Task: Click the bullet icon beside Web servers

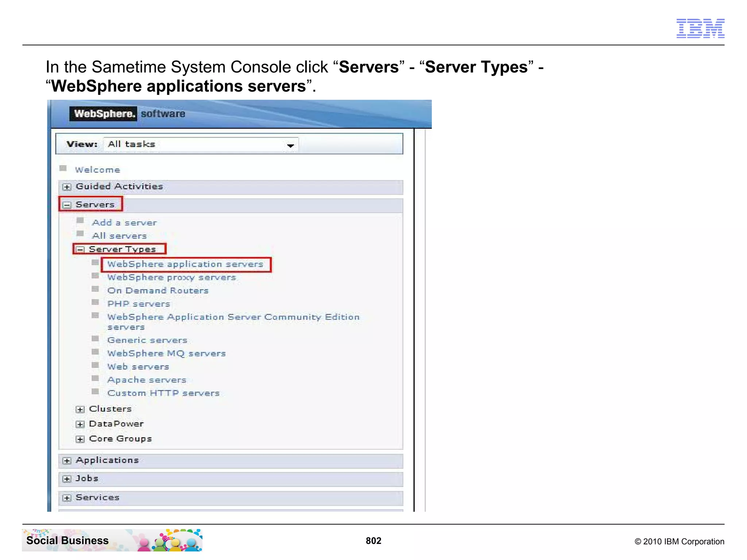Action: tap(95, 365)
